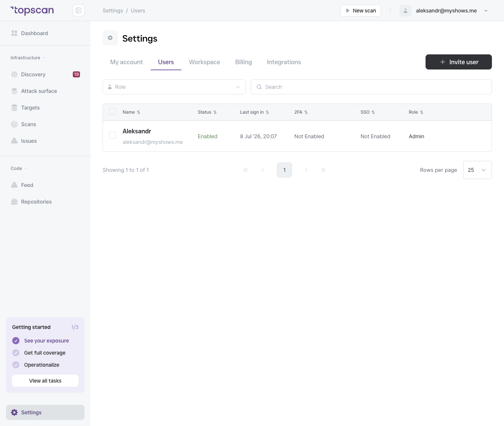Toggle See your exposure task checkmark

[x=16, y=341]
